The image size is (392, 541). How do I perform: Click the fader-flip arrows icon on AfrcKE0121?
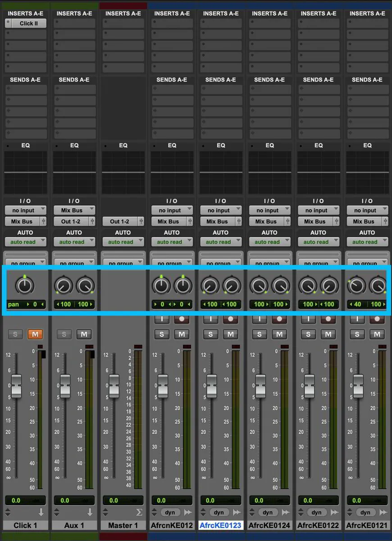tap(383, 512)
